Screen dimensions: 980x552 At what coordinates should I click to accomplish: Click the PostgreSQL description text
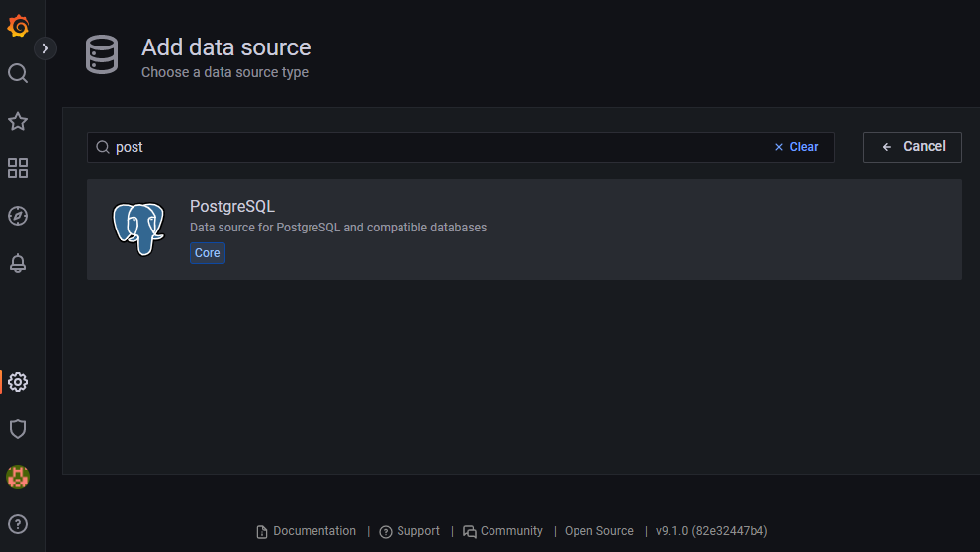pos(338,228)
